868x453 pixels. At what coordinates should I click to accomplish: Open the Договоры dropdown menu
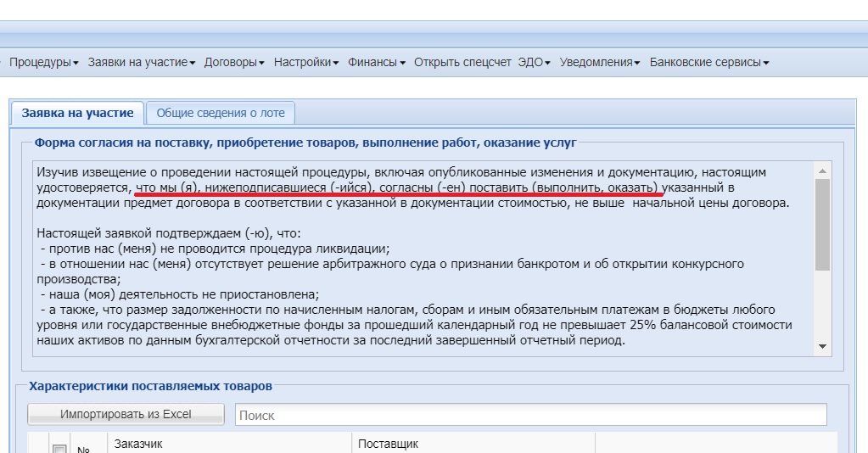(x=234, y=62)
